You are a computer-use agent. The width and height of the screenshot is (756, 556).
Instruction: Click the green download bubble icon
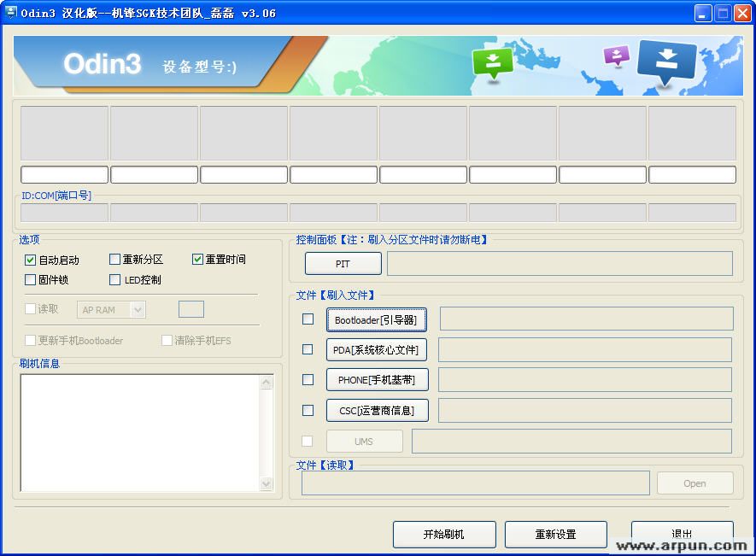[x=493, y=62]
